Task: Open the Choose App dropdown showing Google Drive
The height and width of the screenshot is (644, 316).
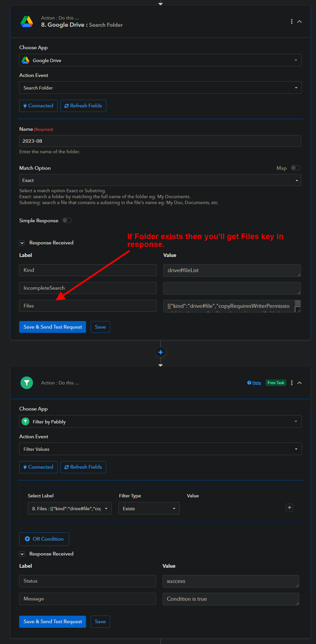Action: pyautogui.click(x=160, y=60)
